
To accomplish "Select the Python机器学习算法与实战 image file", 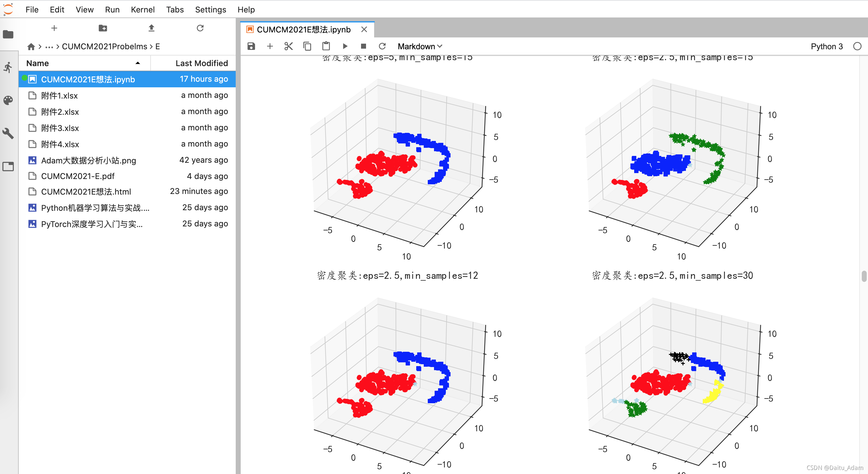I will [128, 208].
